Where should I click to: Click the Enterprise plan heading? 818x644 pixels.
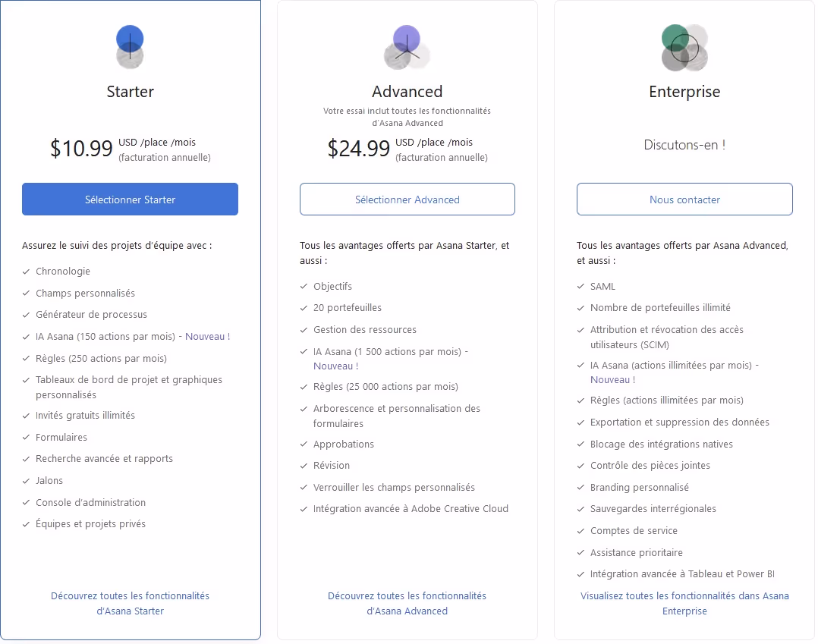pos(684,92)
